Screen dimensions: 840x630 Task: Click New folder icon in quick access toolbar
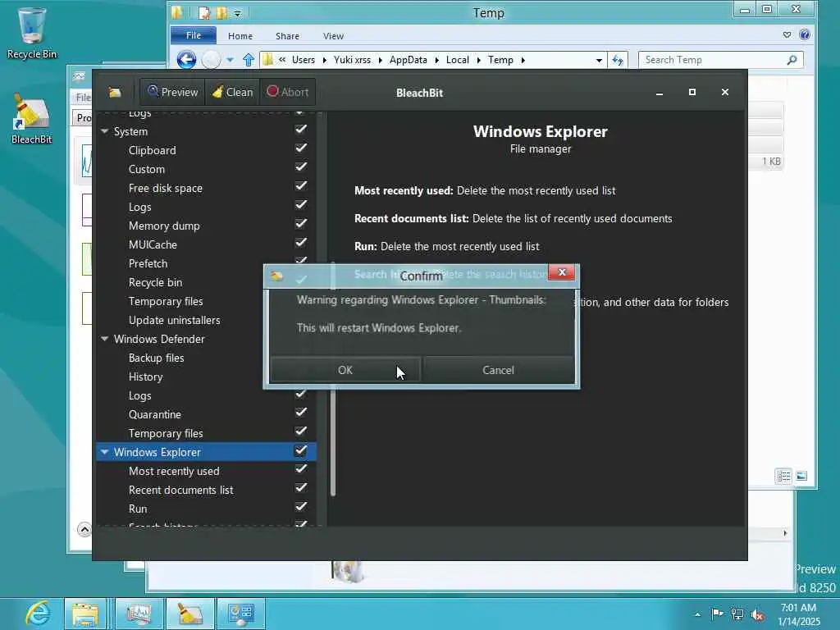(x=221, y=12)
